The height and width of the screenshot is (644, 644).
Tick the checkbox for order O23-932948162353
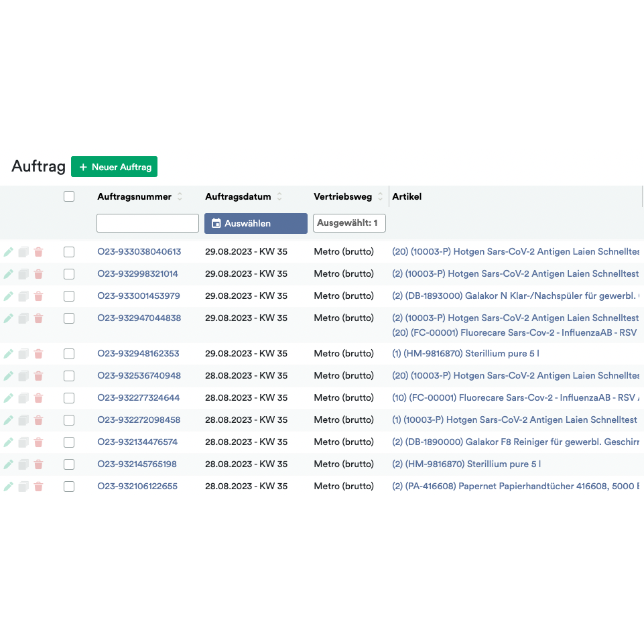point(69,353)
